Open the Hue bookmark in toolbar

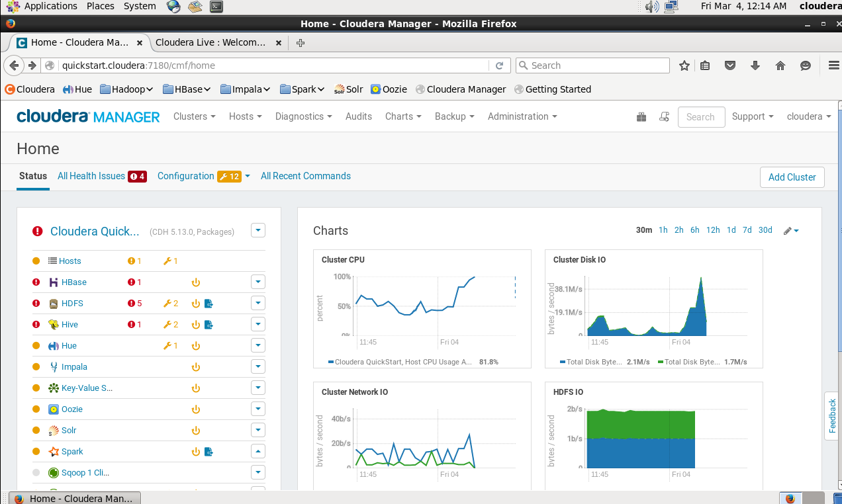click(77, 89)
